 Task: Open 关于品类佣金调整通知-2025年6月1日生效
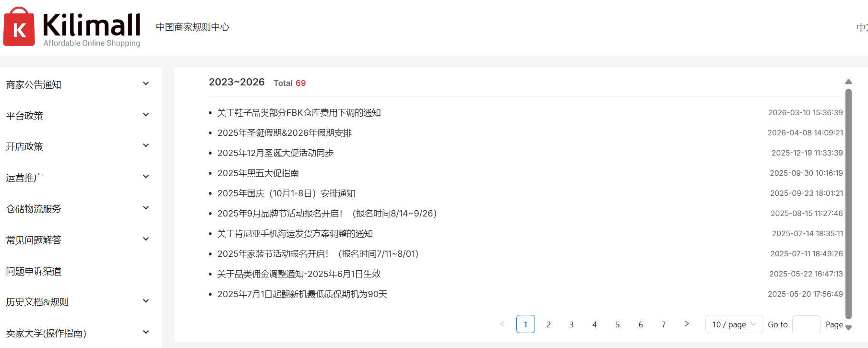coord(299,274)
